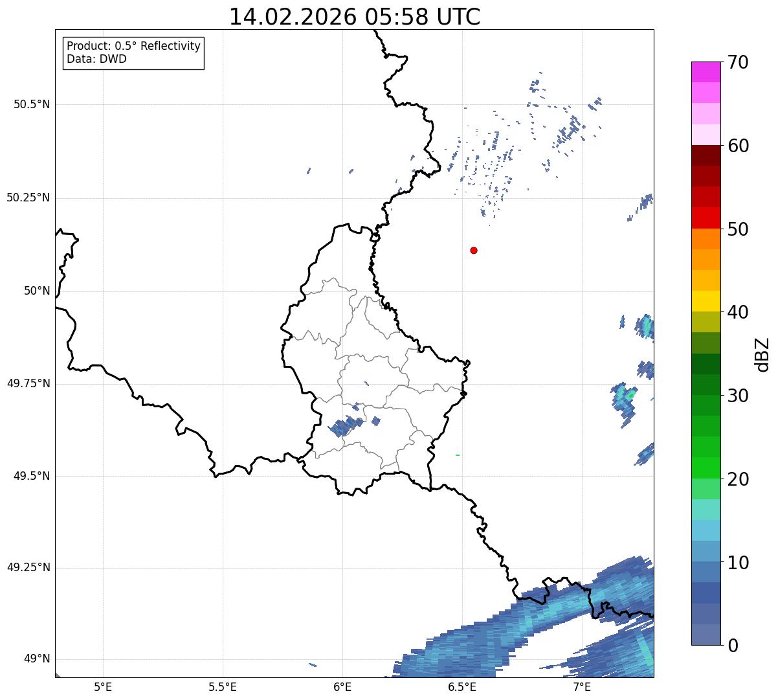This screenshot has width=778, height=700.
Task: Pick the bright red colorbar segment above 50
Action: (706, 218)
